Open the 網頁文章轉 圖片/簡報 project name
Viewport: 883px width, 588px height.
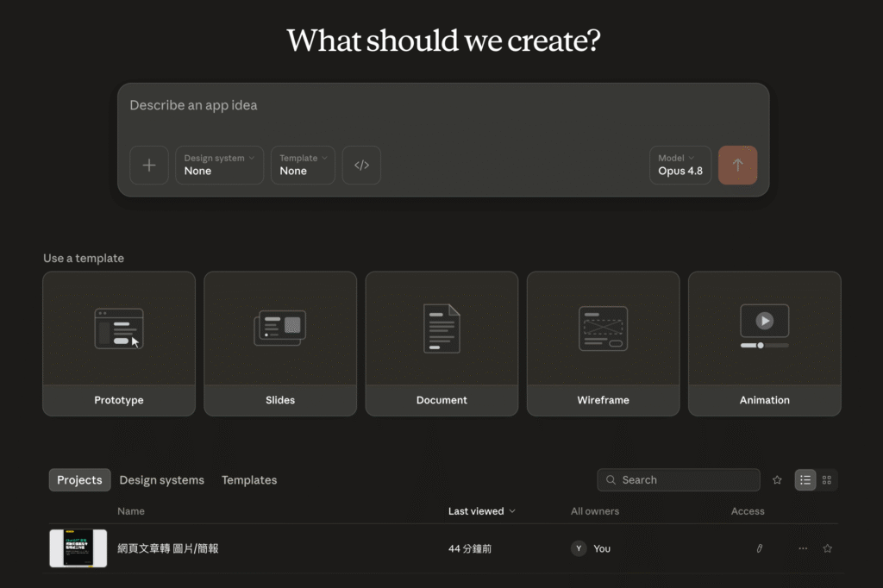pyautogui.click(x=168, y=548)
